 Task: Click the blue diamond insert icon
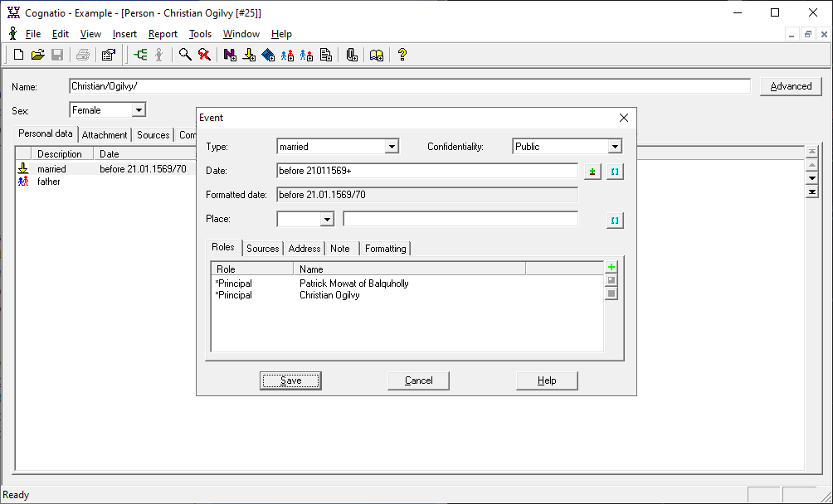[x=268, y=55]
